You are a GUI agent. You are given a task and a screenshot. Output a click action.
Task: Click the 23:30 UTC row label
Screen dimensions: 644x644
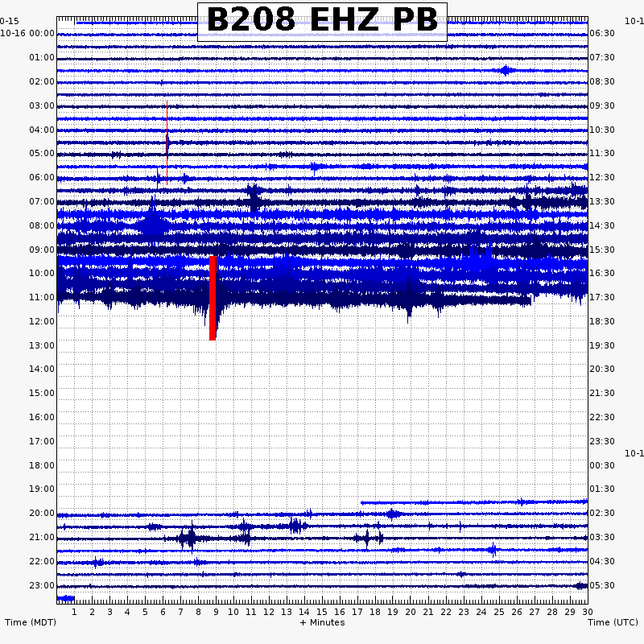pyautogui.click(x=602, y=441)
